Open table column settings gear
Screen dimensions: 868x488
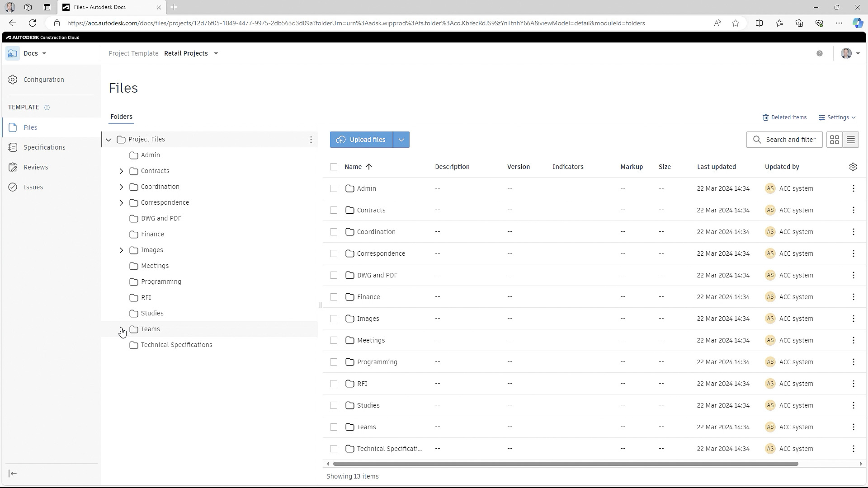tap(853, 167)
